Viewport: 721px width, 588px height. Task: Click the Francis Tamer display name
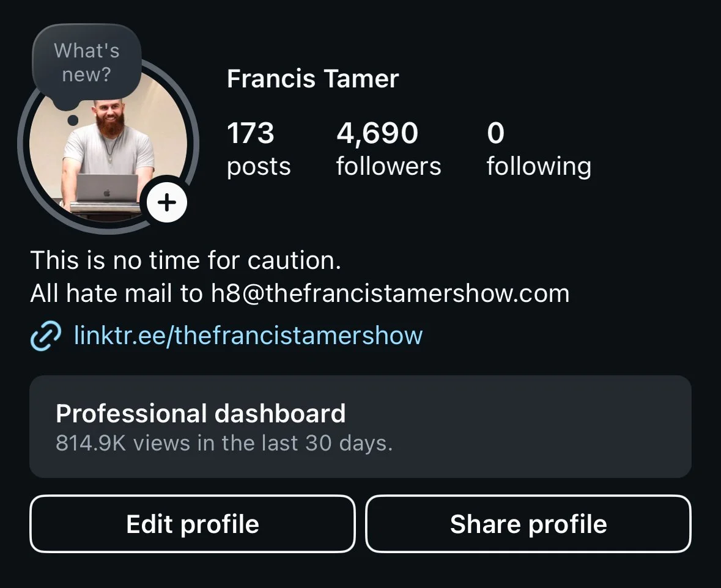pos(312,79)
